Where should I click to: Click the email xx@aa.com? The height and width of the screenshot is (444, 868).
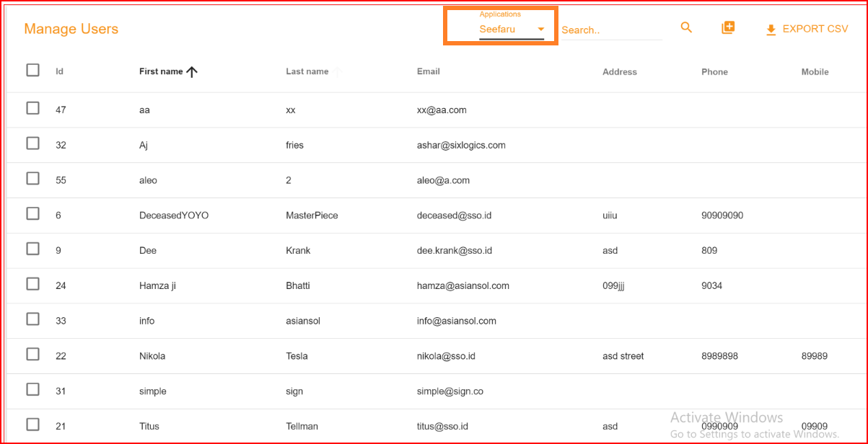(x=442, y=110)
